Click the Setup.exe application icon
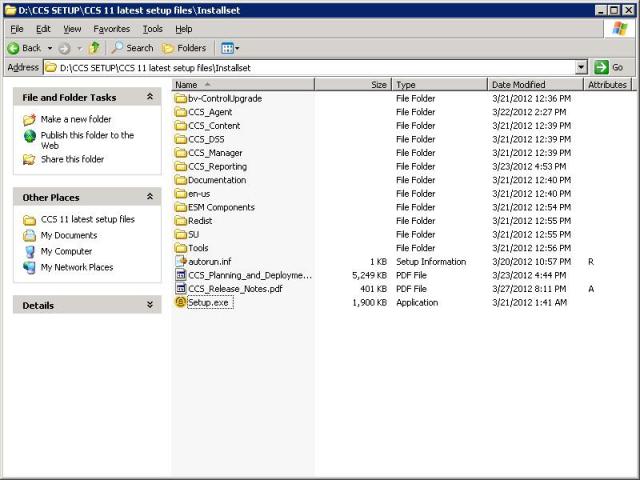The height and width of the screenshot is (480, 640). pos(180,302)
